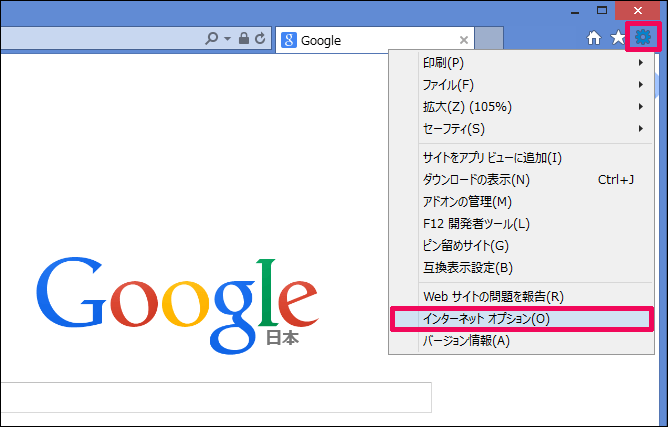Select ピン留めサイト(G) menu item

(522, 246)
